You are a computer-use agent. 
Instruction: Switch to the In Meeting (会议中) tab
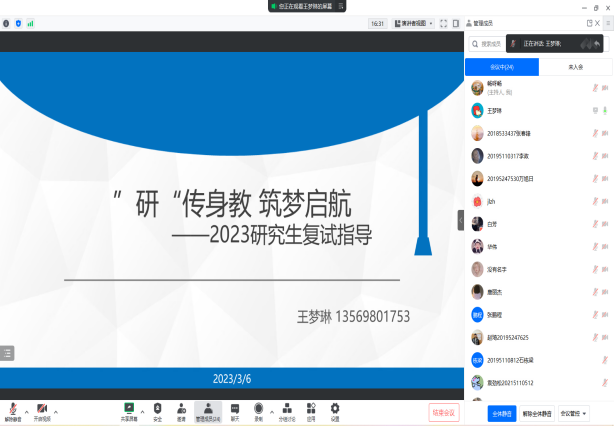tap(502, 67)
